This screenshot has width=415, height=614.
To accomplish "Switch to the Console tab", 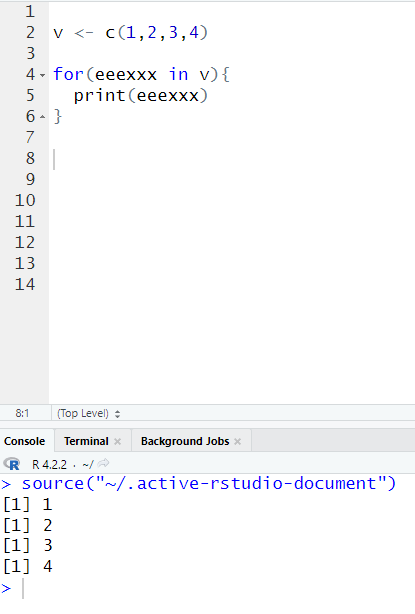I will pyautogui.click(x=24, y=441).
